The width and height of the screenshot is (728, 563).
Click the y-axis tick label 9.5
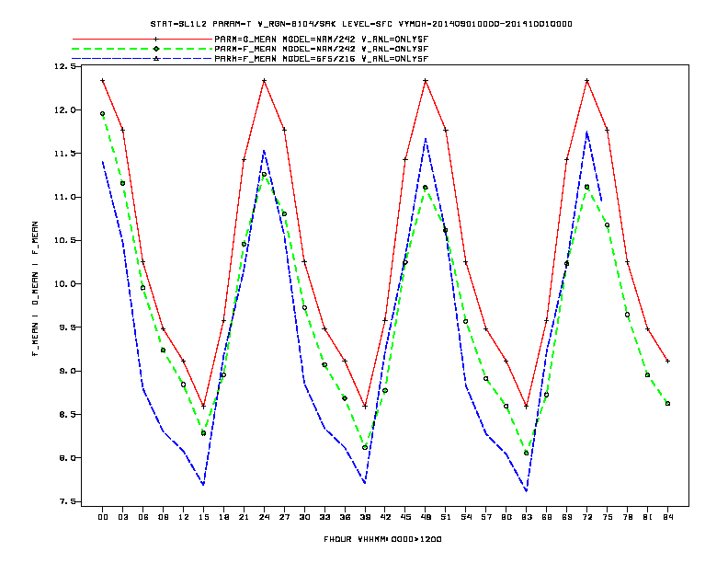pyautogui.click(x=67, y=327)
